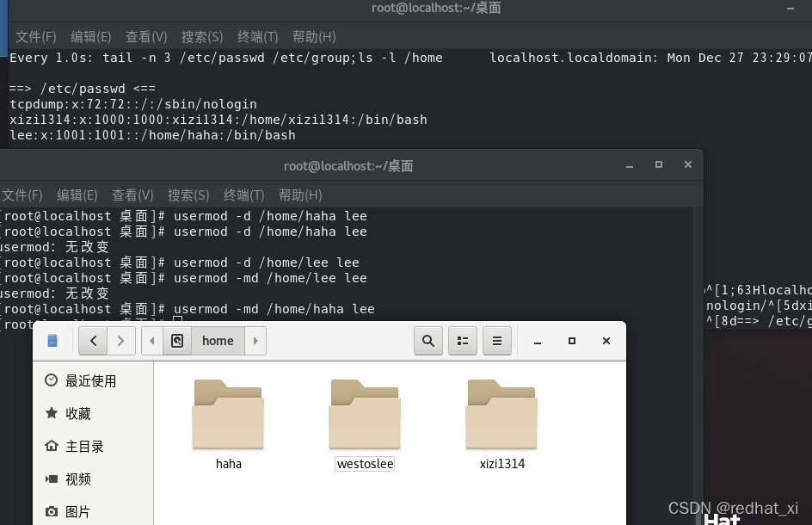Click the file manager app icon
812x525 pixels.
coord(52,341)
